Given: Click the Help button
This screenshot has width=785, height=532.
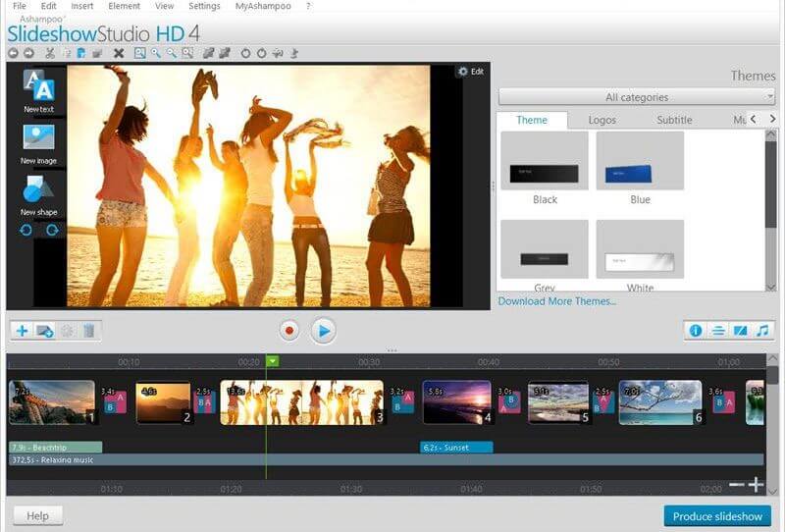Looking at the screenshot, I should 37,515.
